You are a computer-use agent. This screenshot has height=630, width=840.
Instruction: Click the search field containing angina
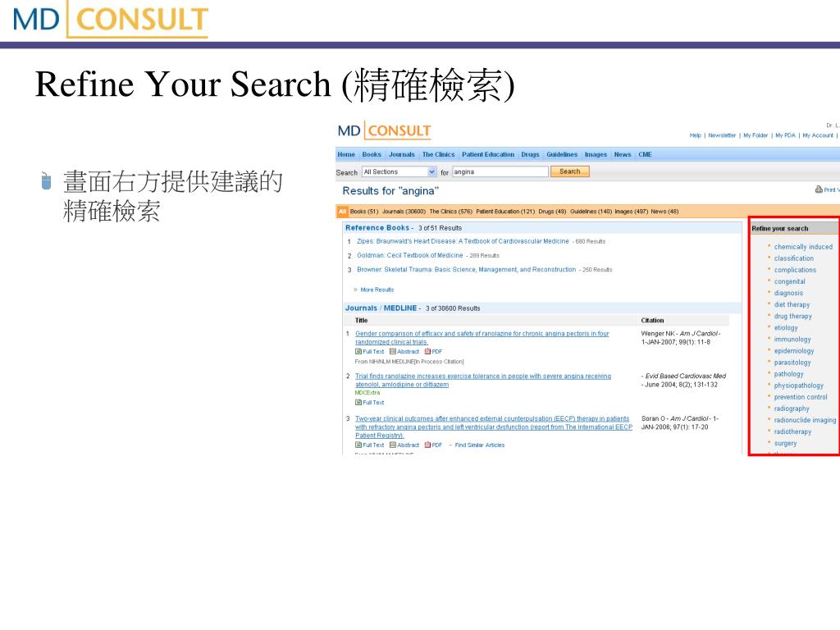tap(500, 172)
